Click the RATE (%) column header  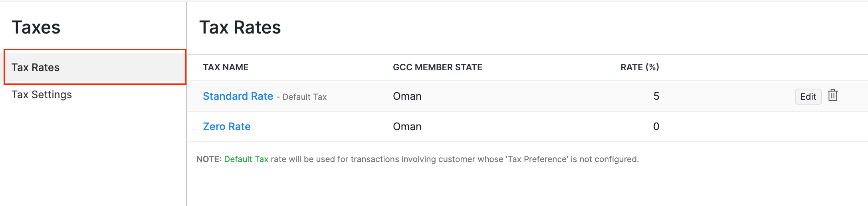(640, 67)
